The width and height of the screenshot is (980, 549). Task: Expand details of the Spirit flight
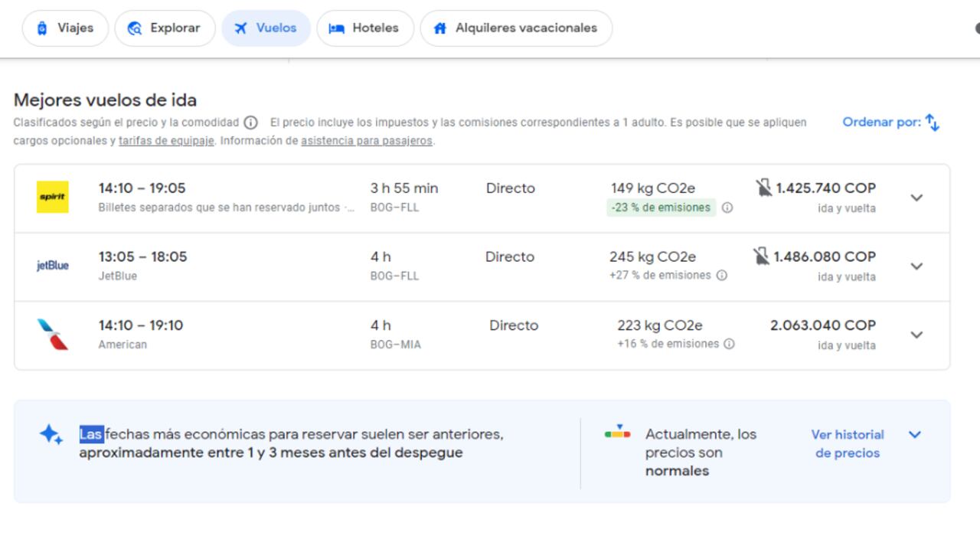[916, 197]
